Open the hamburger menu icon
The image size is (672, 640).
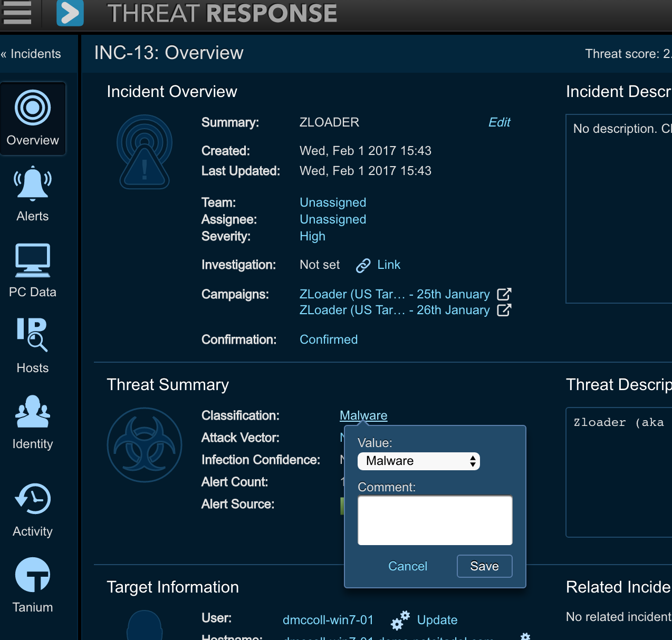17,13
